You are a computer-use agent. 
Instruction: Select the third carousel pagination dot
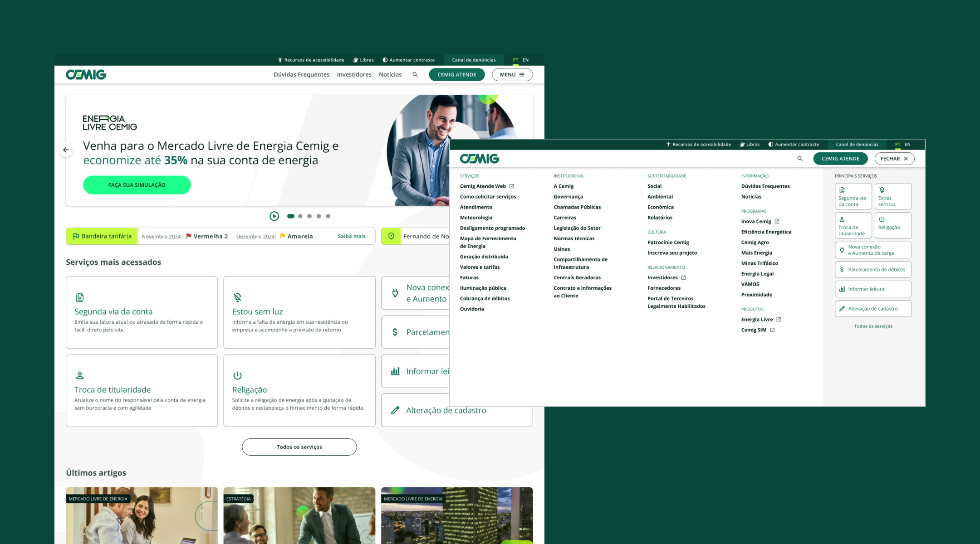309,216
